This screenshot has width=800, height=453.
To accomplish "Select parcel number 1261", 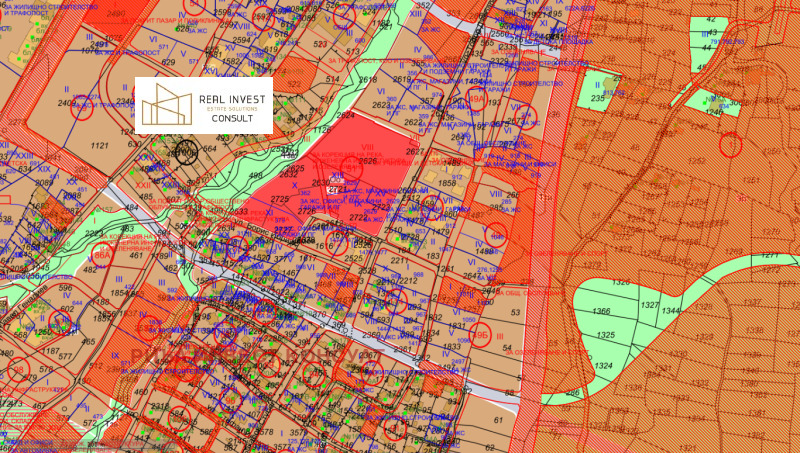I will (x=445, y=269).
